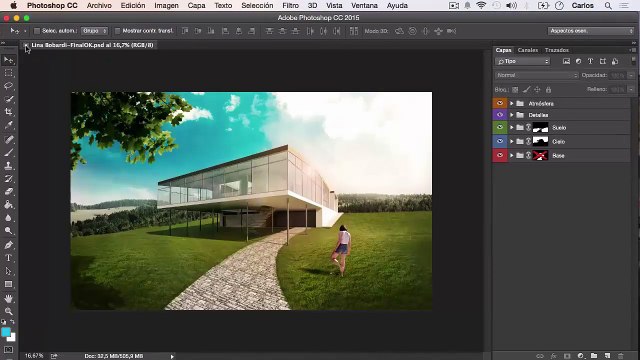Select the Zoom tool
The image size is (640, 360).
coord(9,311)
